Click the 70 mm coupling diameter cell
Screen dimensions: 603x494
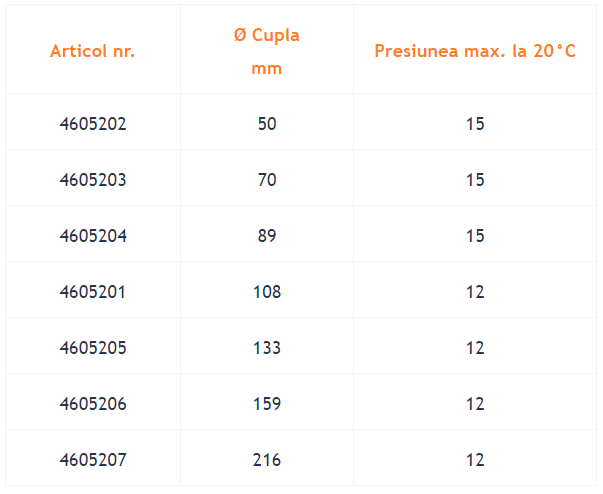(267, 180)
